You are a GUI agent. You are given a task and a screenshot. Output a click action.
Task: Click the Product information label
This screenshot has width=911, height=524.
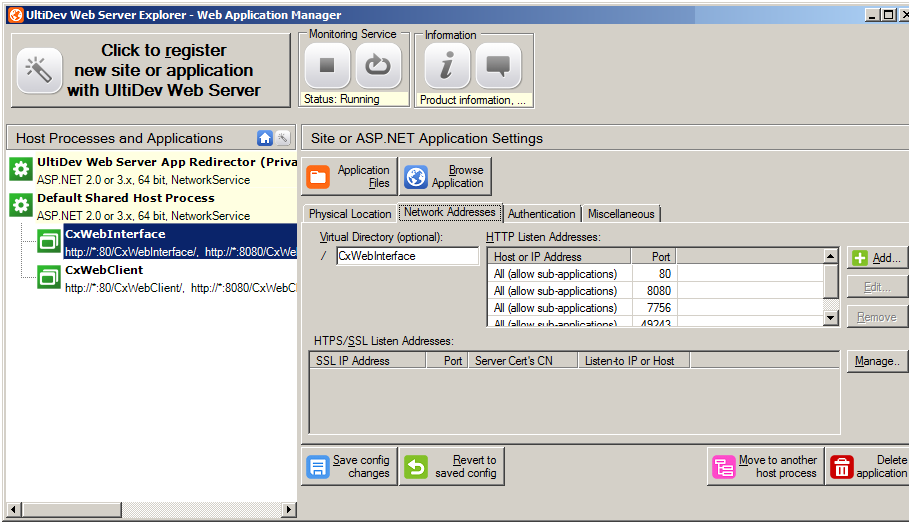tap(472, 100)
